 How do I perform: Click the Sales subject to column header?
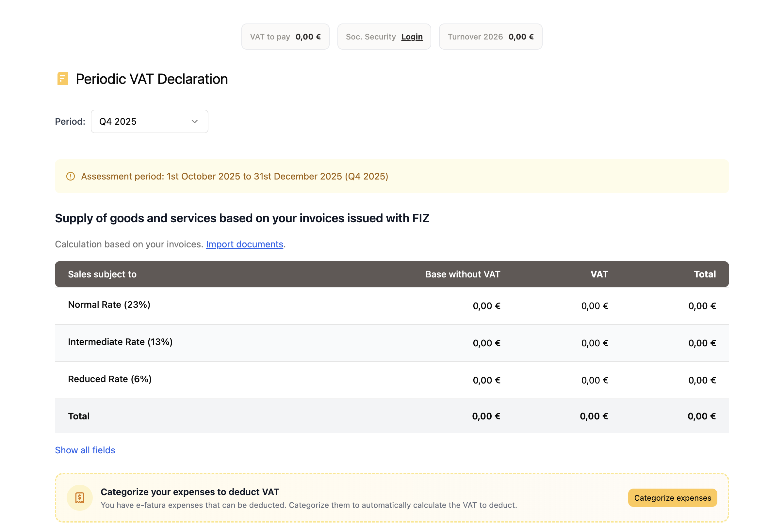point(102,274)
